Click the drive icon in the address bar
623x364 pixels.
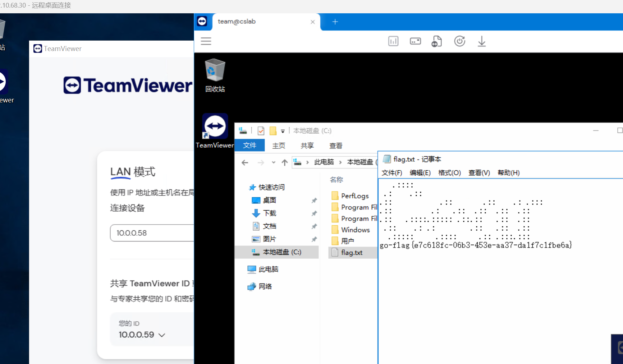(297, 162)
